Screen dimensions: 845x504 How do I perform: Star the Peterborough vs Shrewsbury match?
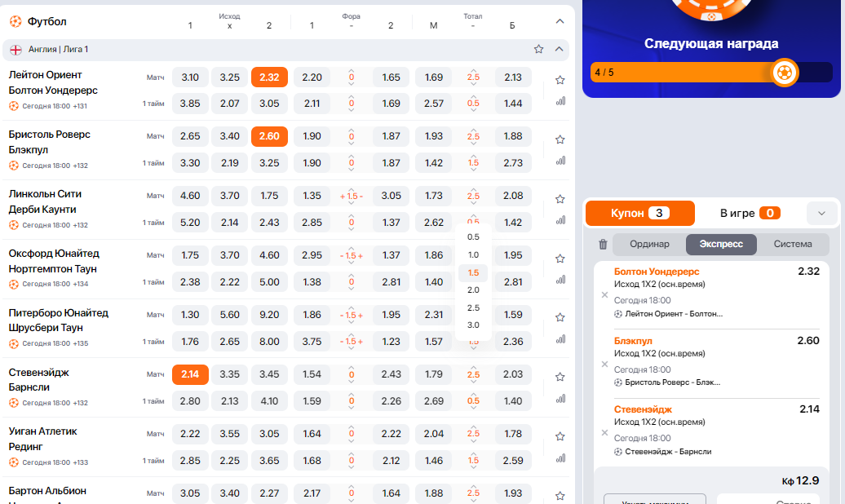(560, 317)
